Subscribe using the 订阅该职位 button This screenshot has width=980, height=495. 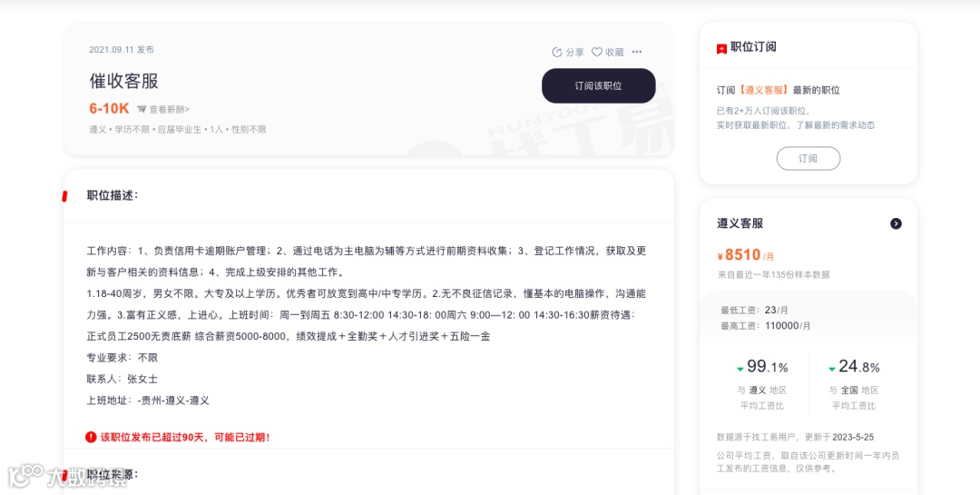click(598, 85)
